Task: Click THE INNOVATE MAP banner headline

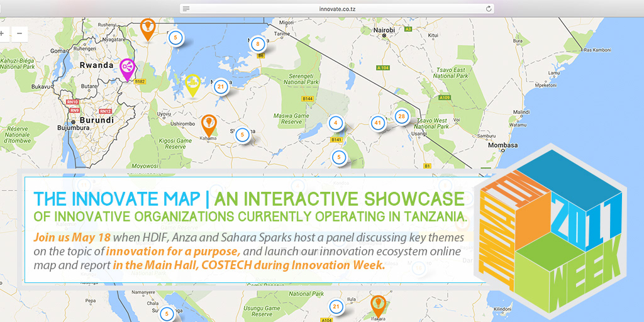Action: coord(118,199)
